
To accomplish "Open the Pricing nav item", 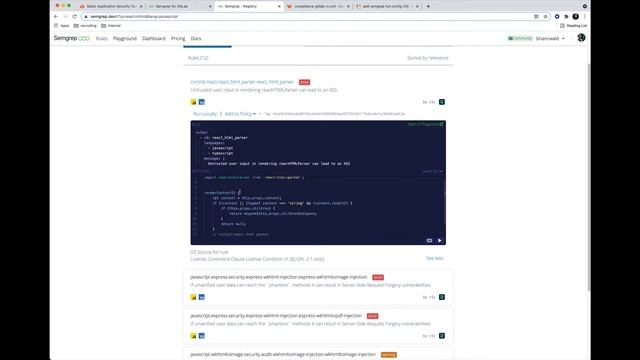I will point(178,38).
